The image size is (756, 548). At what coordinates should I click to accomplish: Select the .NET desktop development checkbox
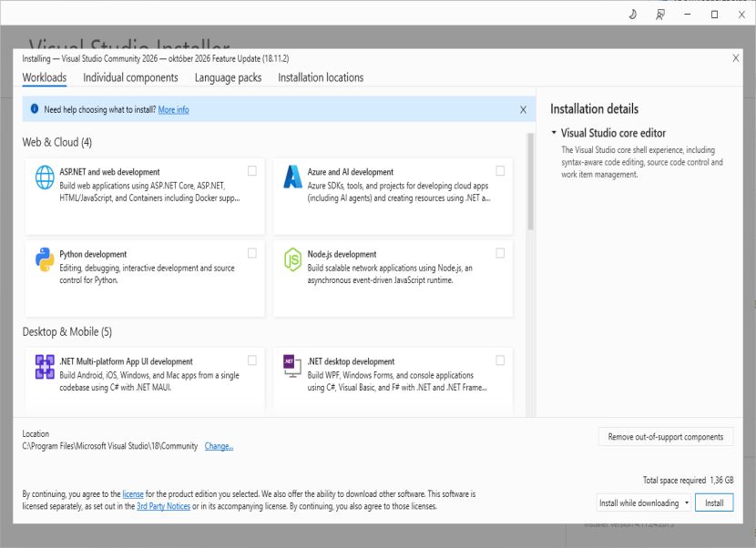(x=500, y=360)
